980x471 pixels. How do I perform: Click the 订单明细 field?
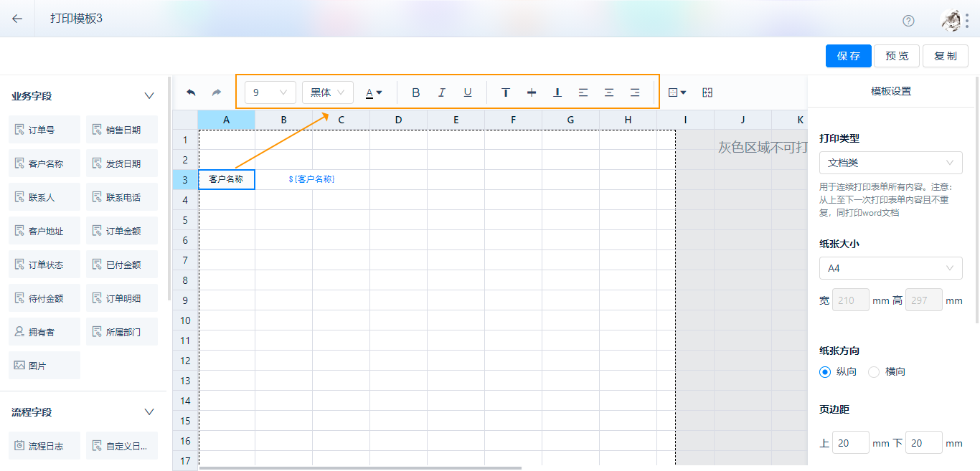[x=122, y=298]
